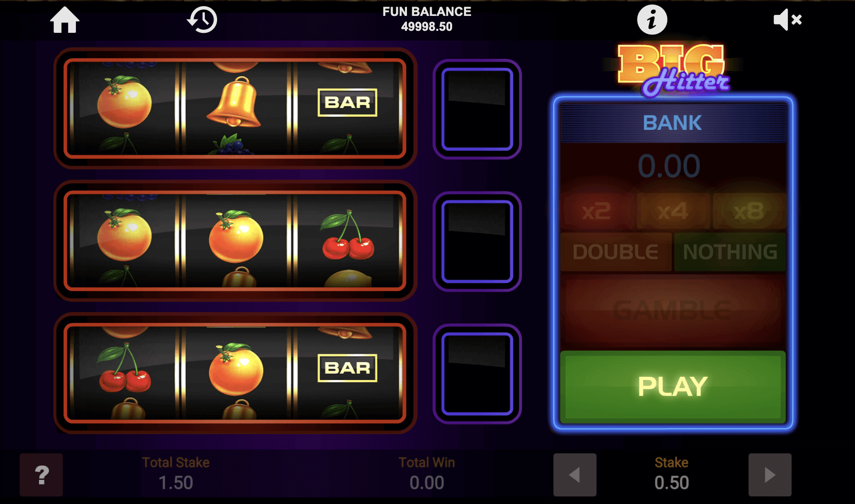Go to the home screen icon
Screen dimensions: 855x504
tap(65, 21)
